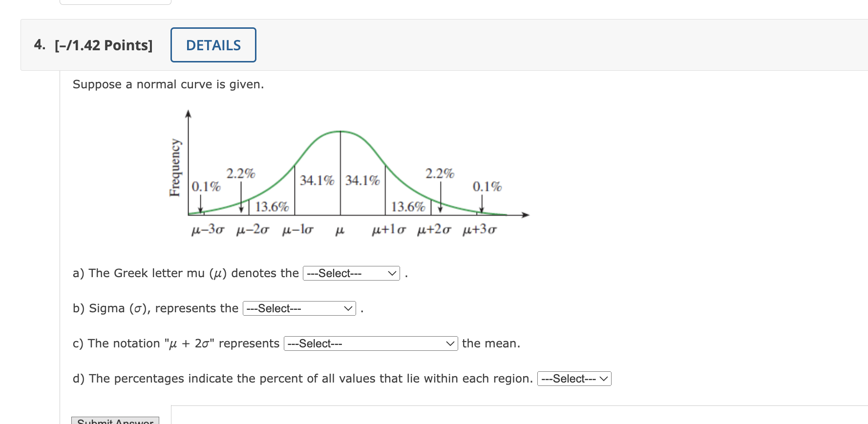Open the dropdown in part c about mu plus 2-sigma
Image resolution: width=868 pixels, height=424 pixels.
(x=370, y=343)
